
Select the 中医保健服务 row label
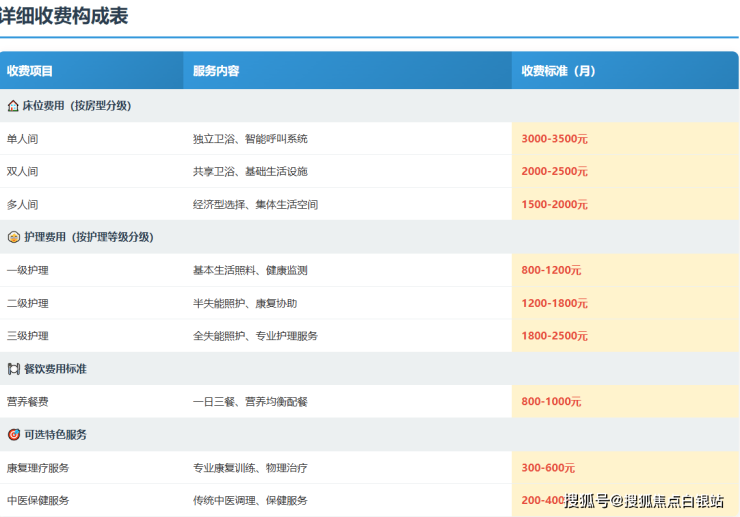tap(38, 500)
